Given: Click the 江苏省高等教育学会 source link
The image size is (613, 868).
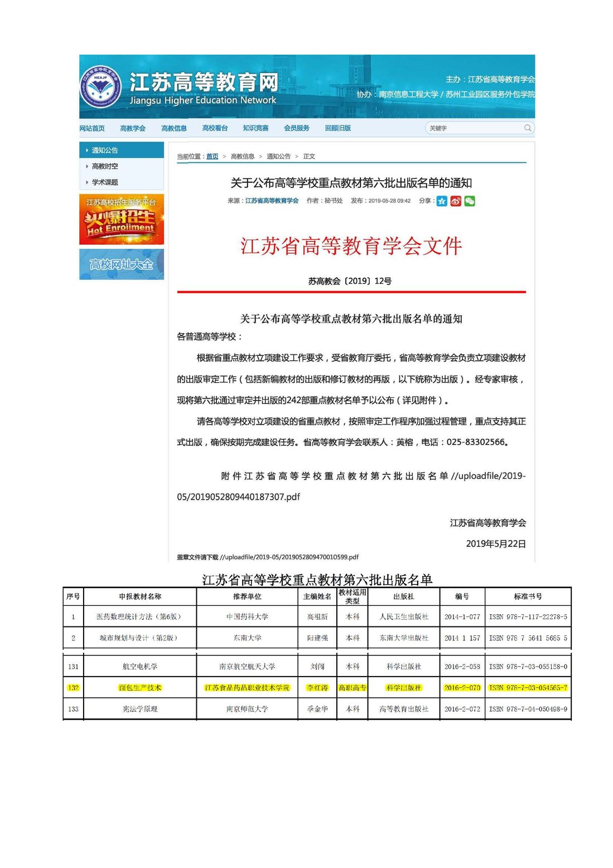Looking at the screenshot, I should [x=272, y=201].
